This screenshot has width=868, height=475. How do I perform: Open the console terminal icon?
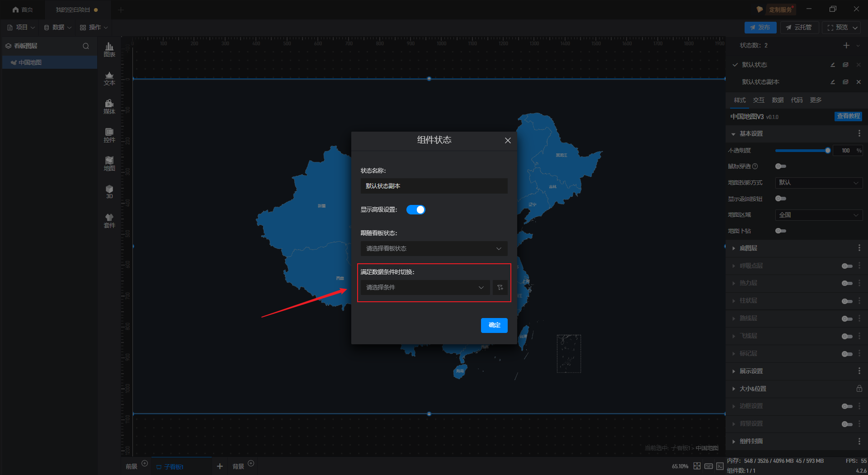[x=720, y=466]
